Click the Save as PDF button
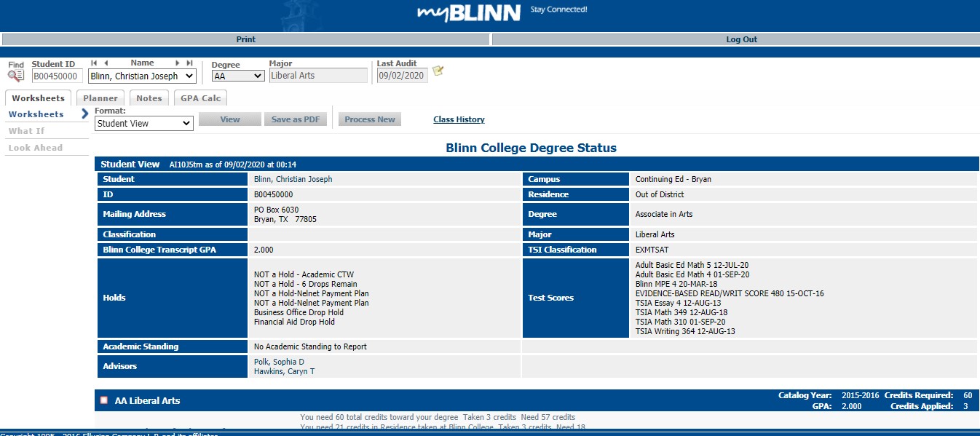 (296, 118)
